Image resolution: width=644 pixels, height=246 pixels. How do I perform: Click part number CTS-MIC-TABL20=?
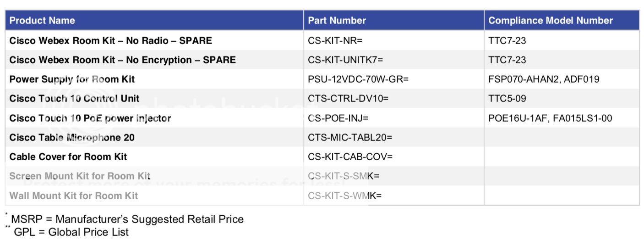click(350, 137)
